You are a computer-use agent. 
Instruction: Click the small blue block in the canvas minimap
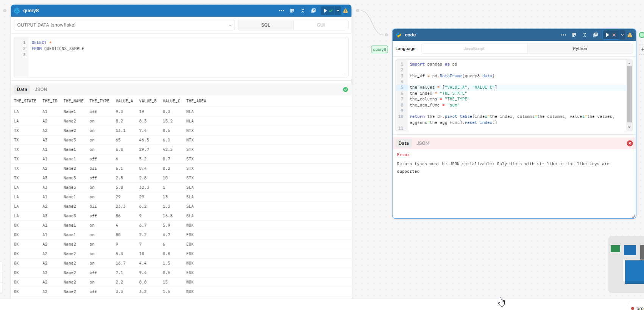pos(630,250)
